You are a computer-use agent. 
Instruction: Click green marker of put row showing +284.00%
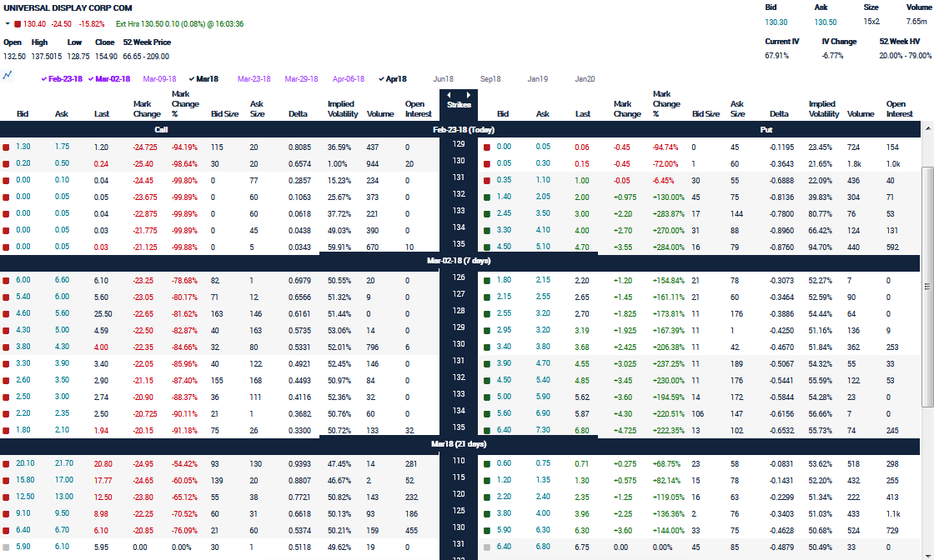487,247
